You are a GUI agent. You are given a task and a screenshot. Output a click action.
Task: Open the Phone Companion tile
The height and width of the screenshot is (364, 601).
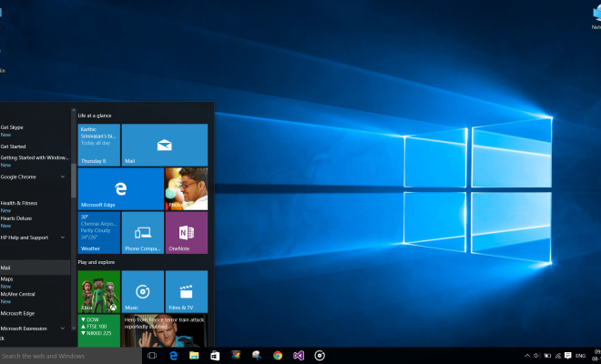tap(143, 233)
